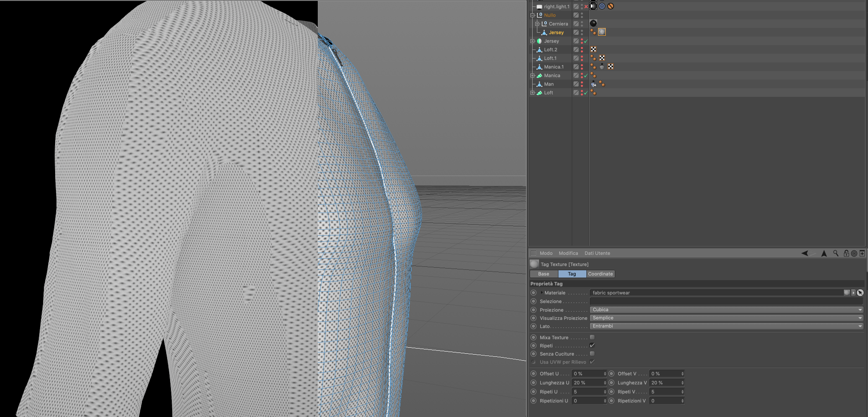Click the go-back arrow in Attribute Manager
Viewport: 868px width, 417px height.
tap(805, 253)
